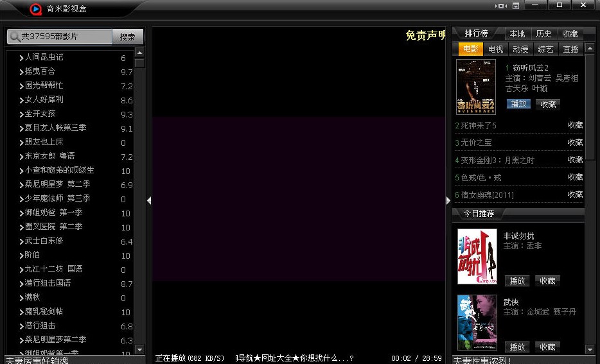Open the 历史 tab

[x=543, y=33]
